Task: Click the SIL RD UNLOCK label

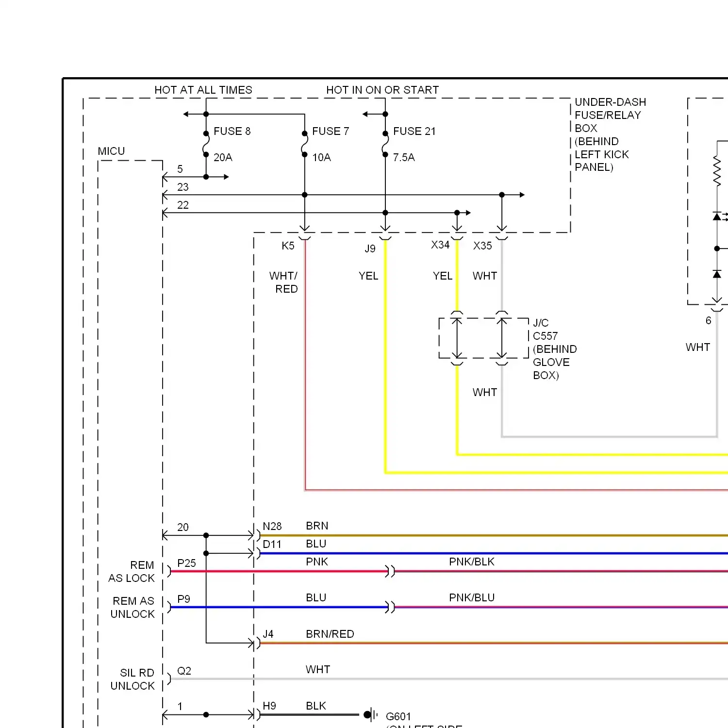Action: 132,679
